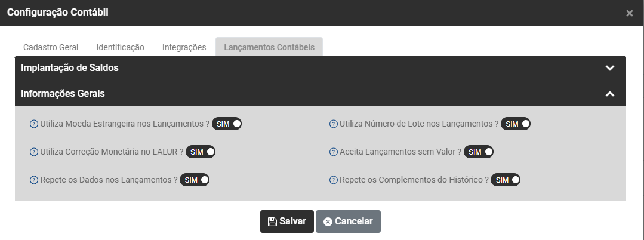This screenshot has width=644, height=240.
Task: Switch to the Identificação tab
Action: 121,47
